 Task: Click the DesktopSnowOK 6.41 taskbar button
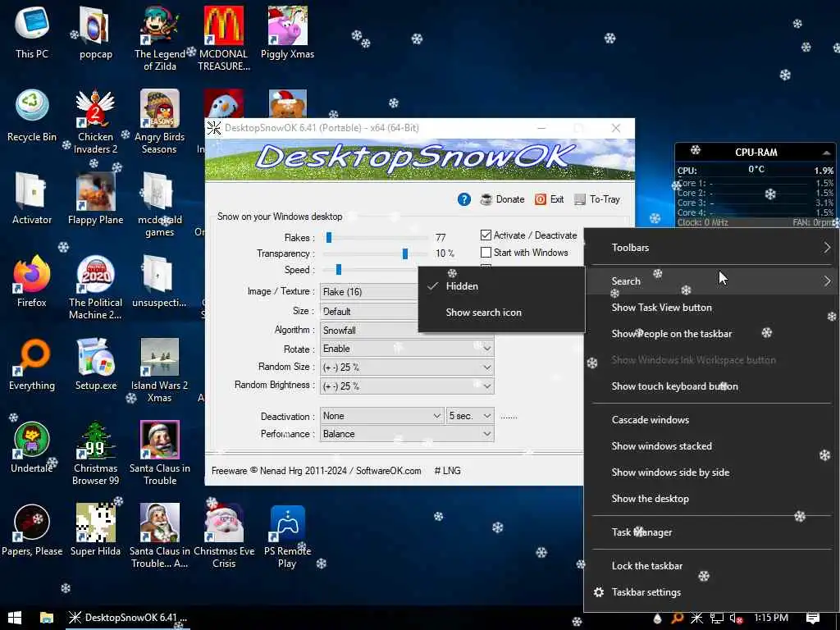click(128, 618)
